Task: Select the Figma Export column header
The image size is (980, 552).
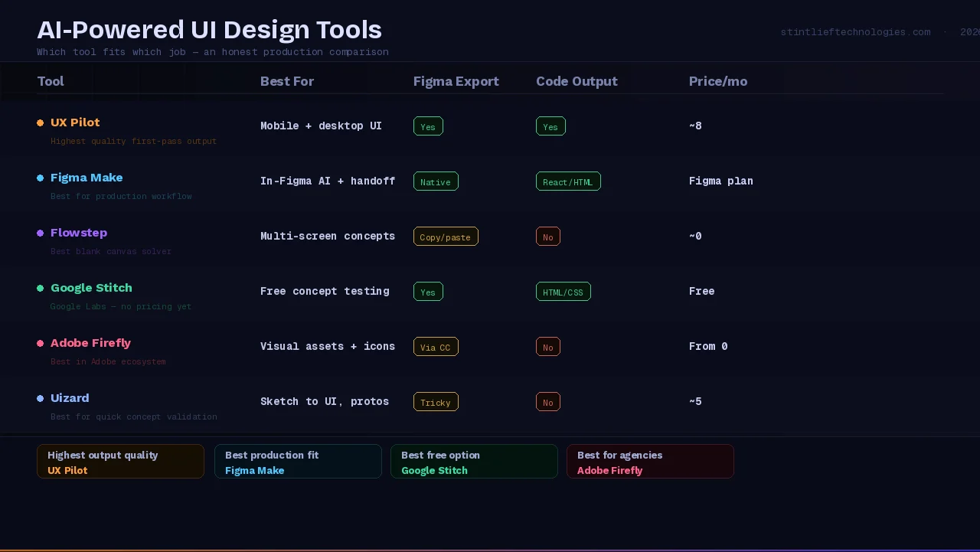Action: pyautogui.click(x=456, y=81)
